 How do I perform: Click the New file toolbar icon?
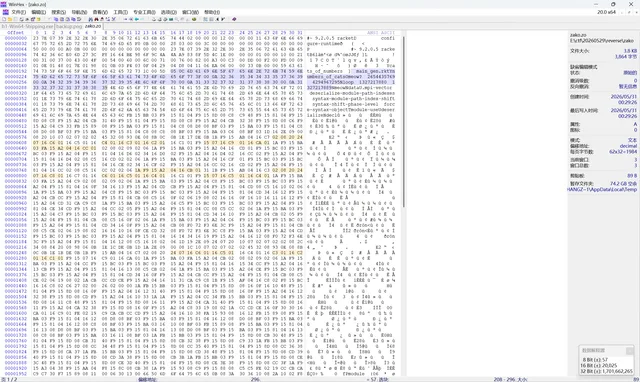pos(4,19)
